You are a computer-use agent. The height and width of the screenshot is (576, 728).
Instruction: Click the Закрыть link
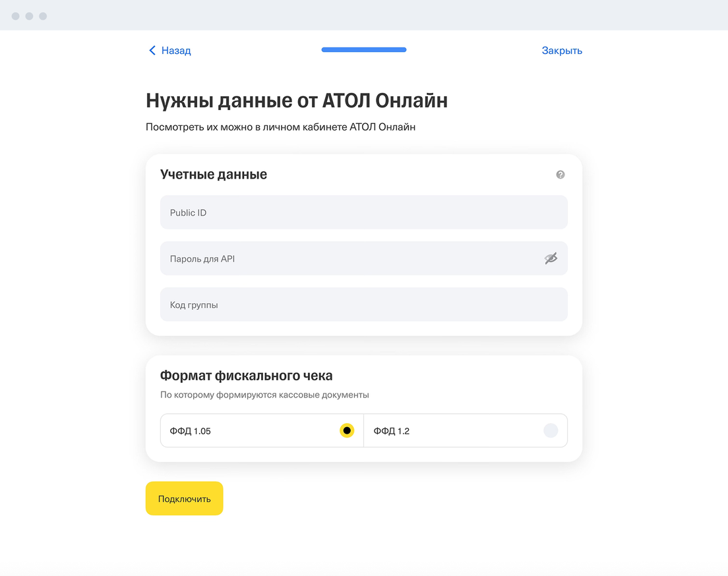[x=562, y=51]
